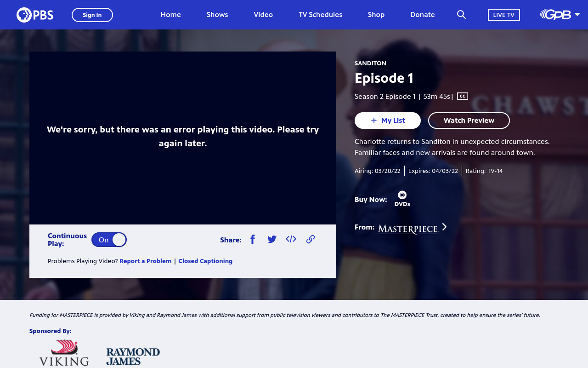The width and height of the screenshot is (588, 368).
Task: Click Report a Problem link
Action: [146, 261]
